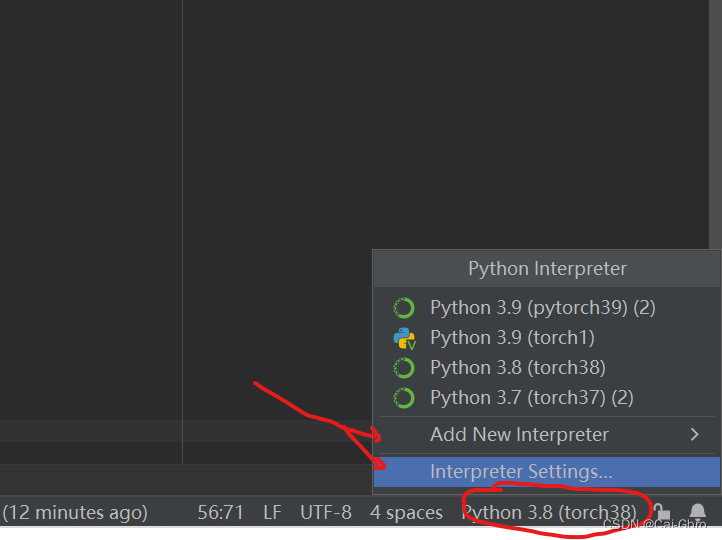
Task: Click the conda icon beside torch37
Action: click(404, 398)
